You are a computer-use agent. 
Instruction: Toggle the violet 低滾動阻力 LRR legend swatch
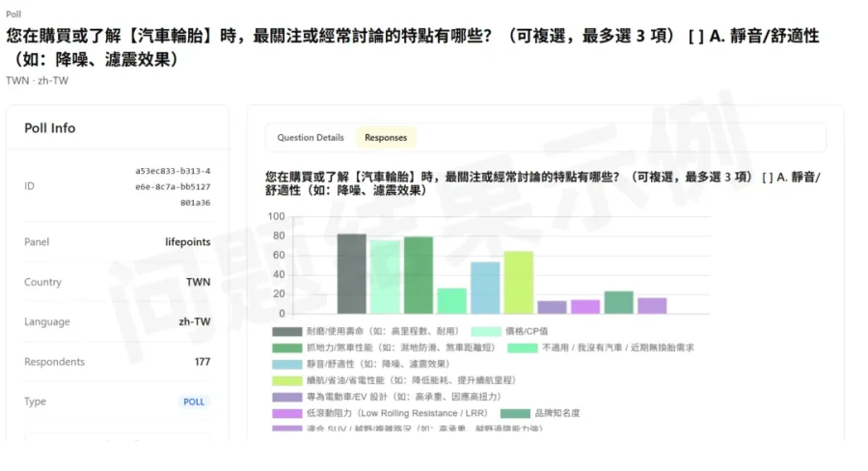286,413
